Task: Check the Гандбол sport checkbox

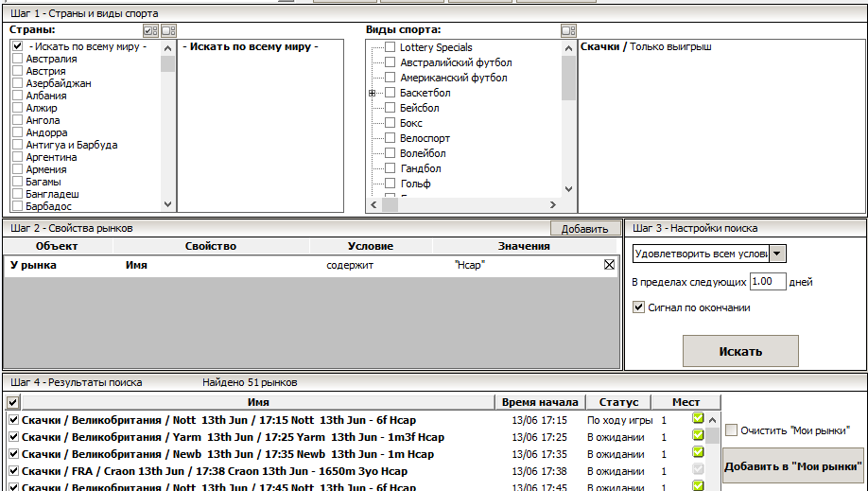Action: tap(391, 167)
